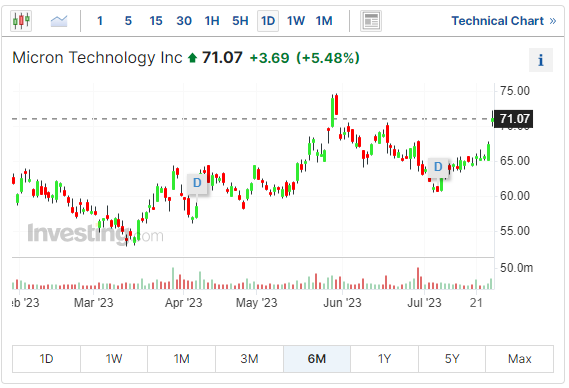
Task: Click the 75.00 price axis label
Action: coord(515,91)
